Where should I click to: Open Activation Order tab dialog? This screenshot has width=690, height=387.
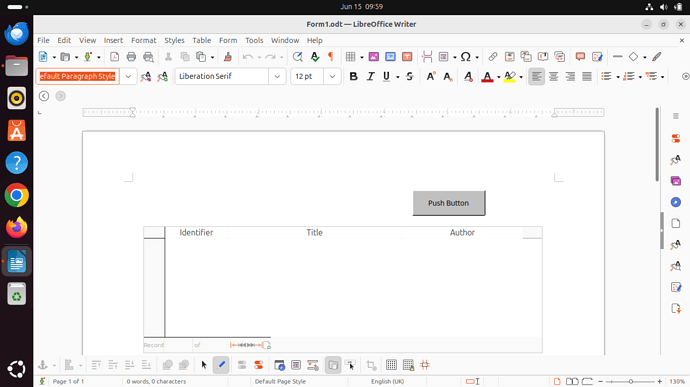click(x=312, y=365)
